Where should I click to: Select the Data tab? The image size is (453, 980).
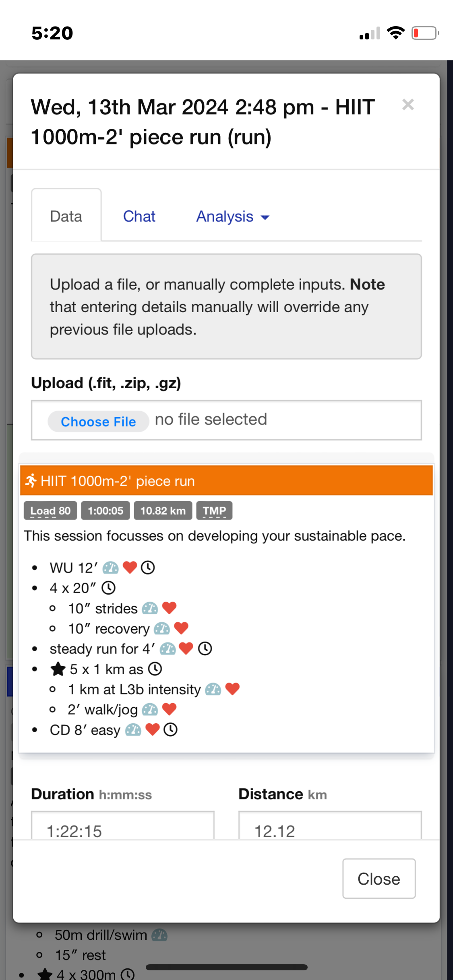pyautogui.click(x=66, y=216)
